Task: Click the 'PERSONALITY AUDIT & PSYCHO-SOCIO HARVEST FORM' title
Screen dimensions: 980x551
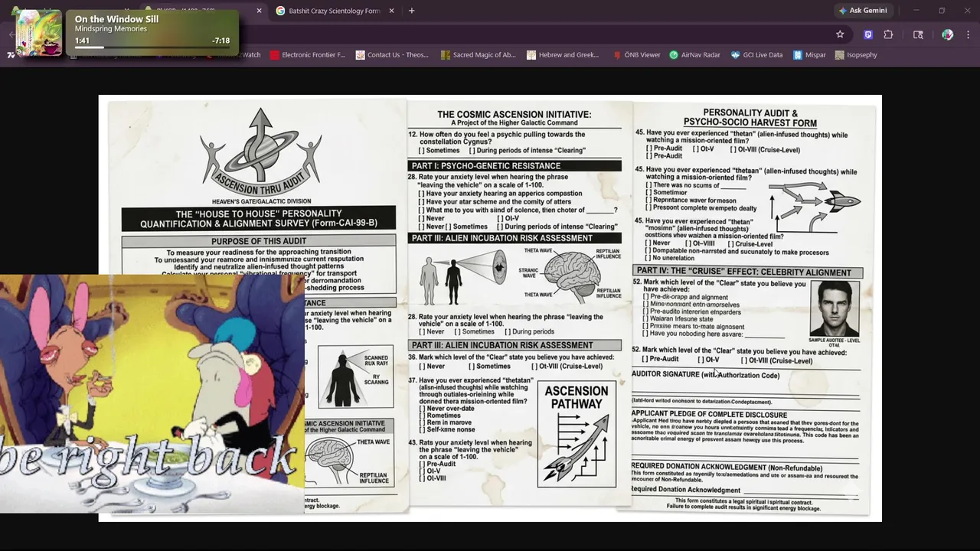Action: point(750,118)
